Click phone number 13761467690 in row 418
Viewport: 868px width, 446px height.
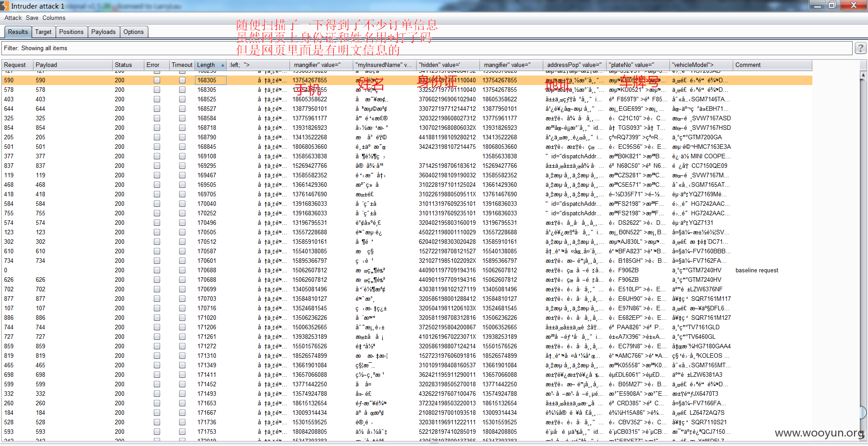click(309, 194)
